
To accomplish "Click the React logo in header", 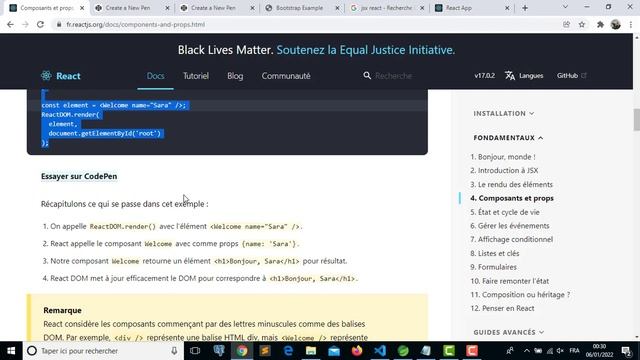I will tap(61, 76).
